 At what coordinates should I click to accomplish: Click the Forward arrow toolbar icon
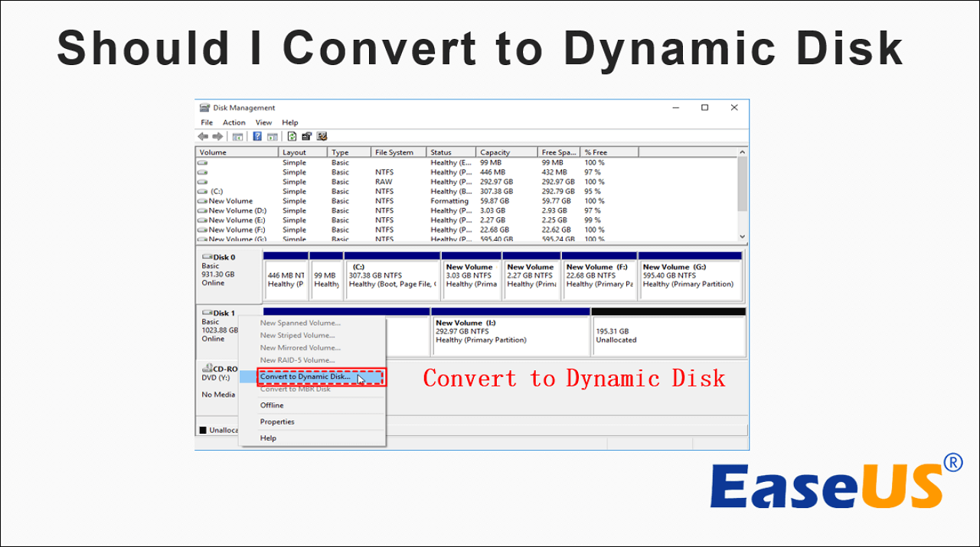[218, 136]
